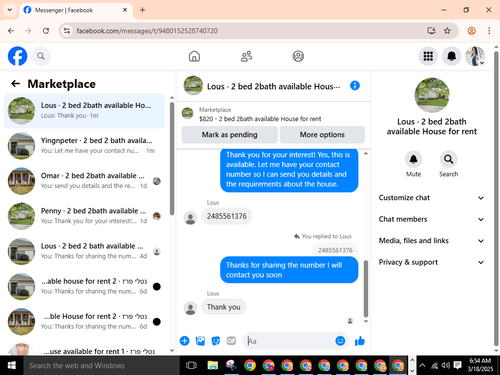The width and height of the screenshot is (500, 375).
Task: Attach a photo with the image icon
Action: (x=200, y=341)
